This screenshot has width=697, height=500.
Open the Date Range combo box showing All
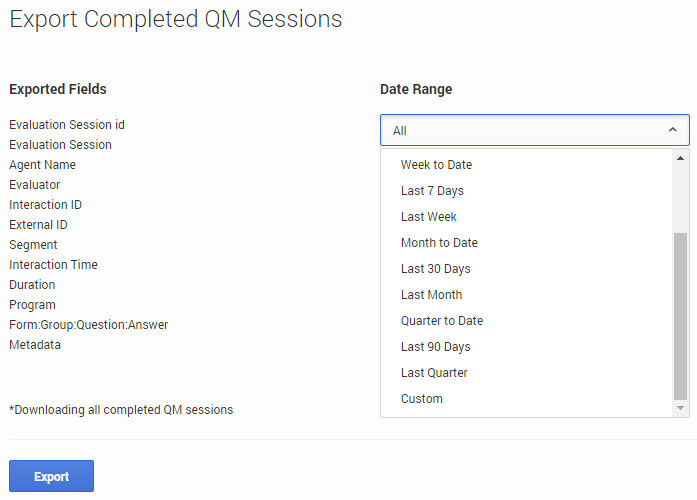520,130
